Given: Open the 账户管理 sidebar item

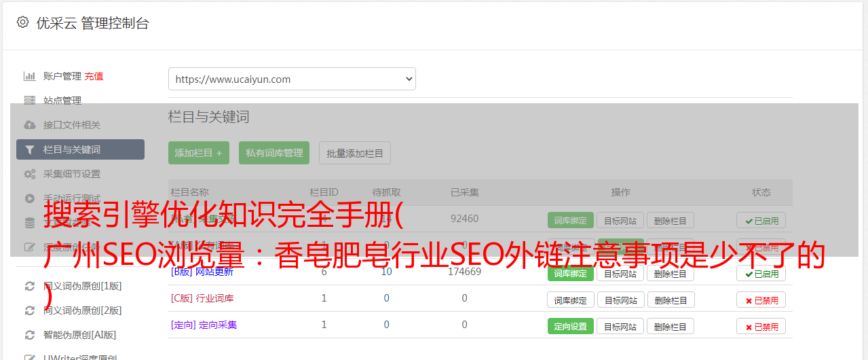Looking at the screenshot, I should [62, 76].
